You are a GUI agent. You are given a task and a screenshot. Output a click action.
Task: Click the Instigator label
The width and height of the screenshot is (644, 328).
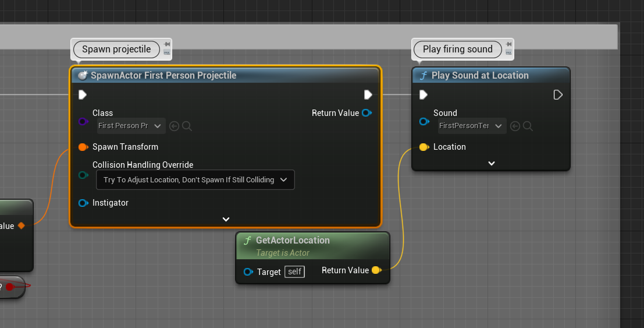pyautogui.click(x=111, y=203)
